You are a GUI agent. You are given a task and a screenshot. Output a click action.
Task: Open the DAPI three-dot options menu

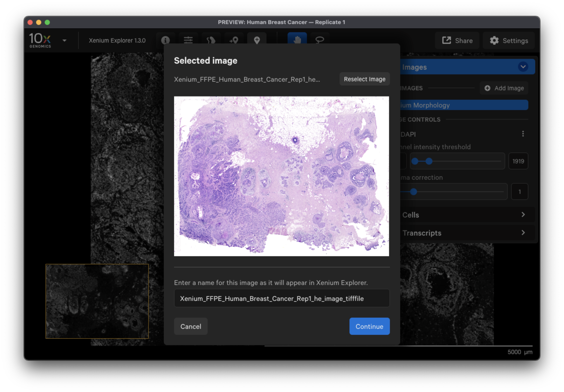(523, 134)
